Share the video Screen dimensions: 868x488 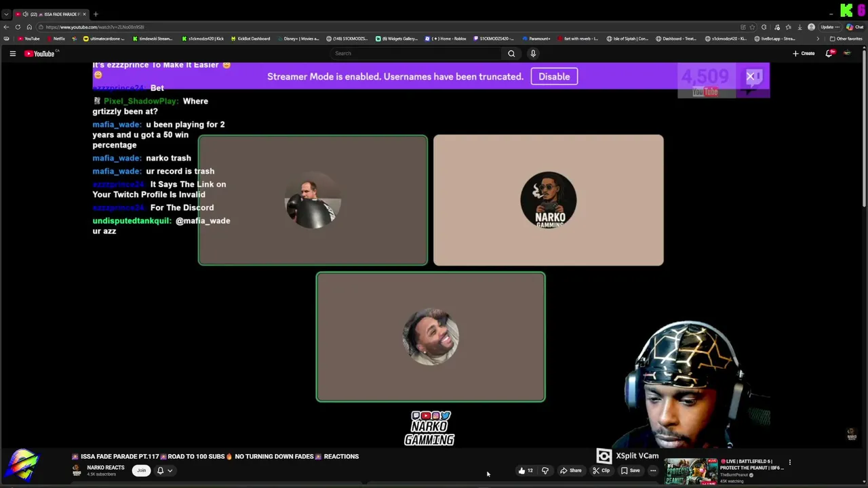point(570,470)
